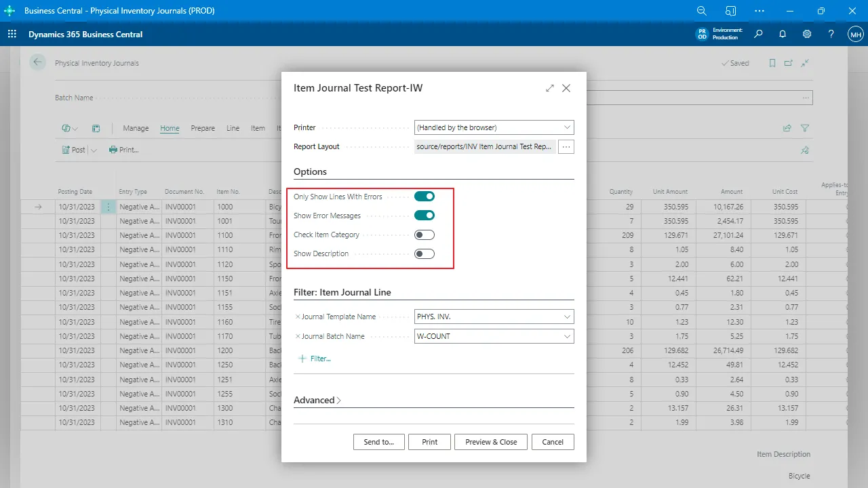The height and width of the screenshot is (488, 868).
Task: Turn on Show Description toggle
Action: coord(425,253)
